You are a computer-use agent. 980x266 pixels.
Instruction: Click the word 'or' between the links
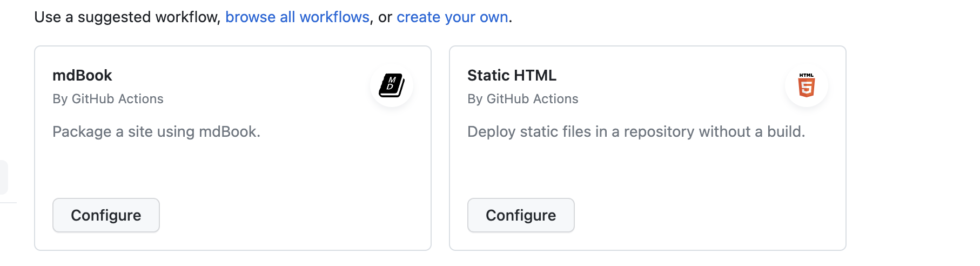(385, 17)
